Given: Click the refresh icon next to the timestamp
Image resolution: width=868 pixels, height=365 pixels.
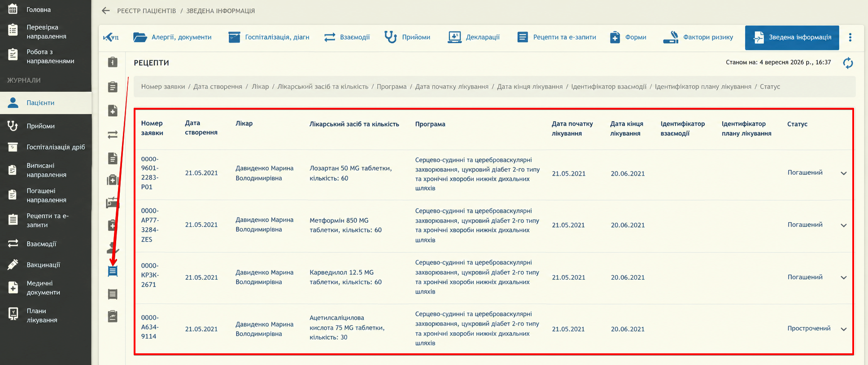Looking at the screenshot, I should [848, 63].
